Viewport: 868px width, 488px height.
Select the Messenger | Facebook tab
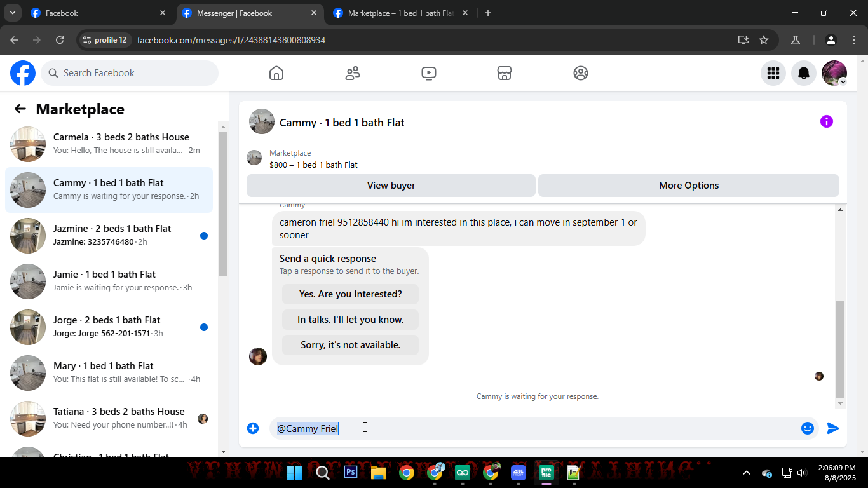249,13
